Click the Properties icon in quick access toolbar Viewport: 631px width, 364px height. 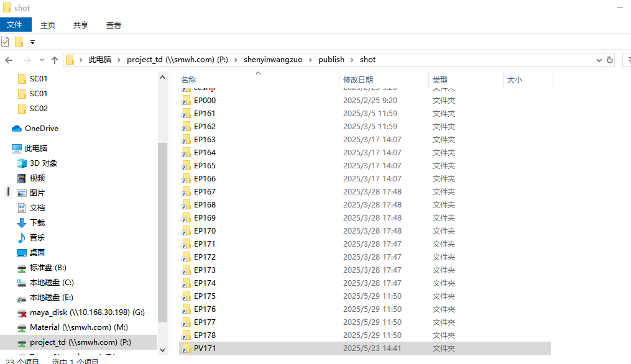coord(5,42)
